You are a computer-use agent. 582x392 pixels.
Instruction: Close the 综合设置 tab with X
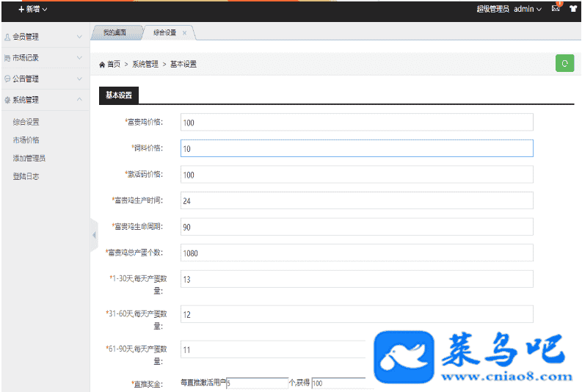pos(184,33)
